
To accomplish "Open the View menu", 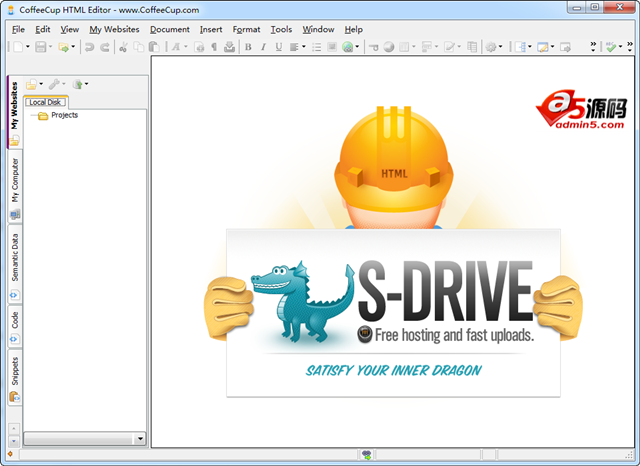I will (70, 29).
